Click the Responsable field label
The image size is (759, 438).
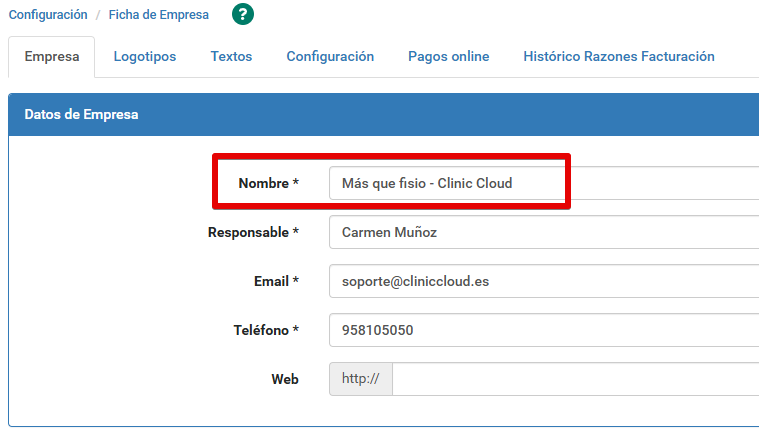coord(253,232)
